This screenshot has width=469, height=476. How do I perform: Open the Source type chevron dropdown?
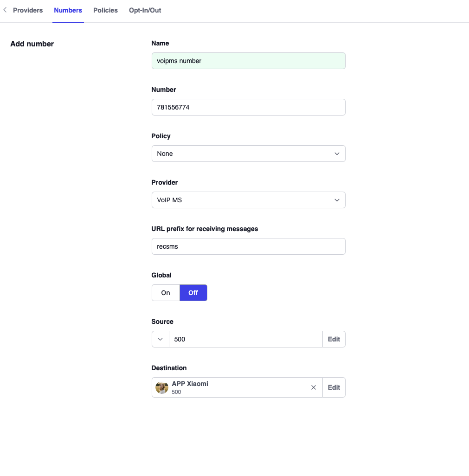coord(161,339)
